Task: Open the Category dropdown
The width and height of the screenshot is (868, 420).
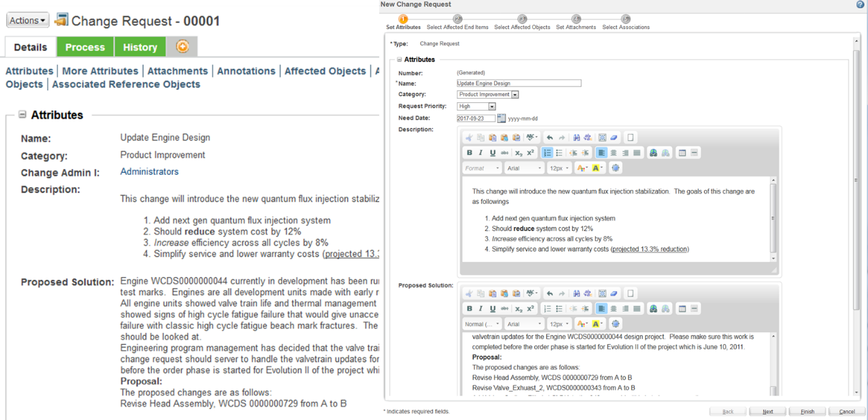Action: coord(488,95)
